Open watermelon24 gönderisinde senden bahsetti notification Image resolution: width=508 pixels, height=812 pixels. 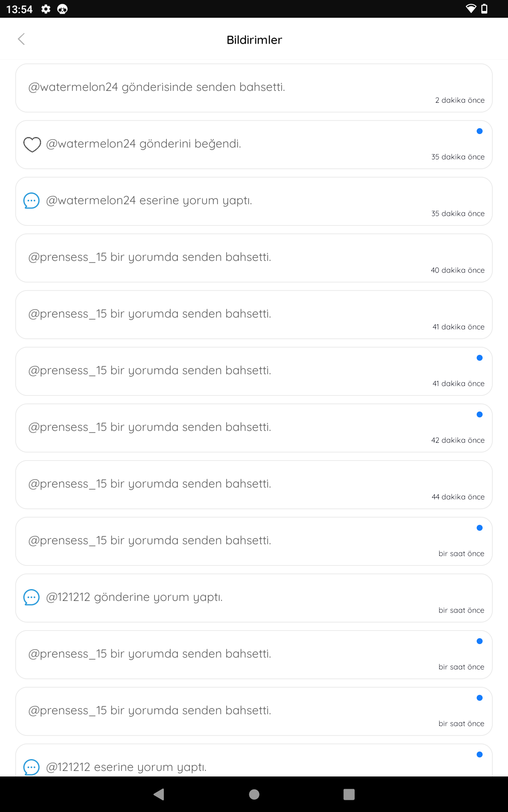click(254, 88)
